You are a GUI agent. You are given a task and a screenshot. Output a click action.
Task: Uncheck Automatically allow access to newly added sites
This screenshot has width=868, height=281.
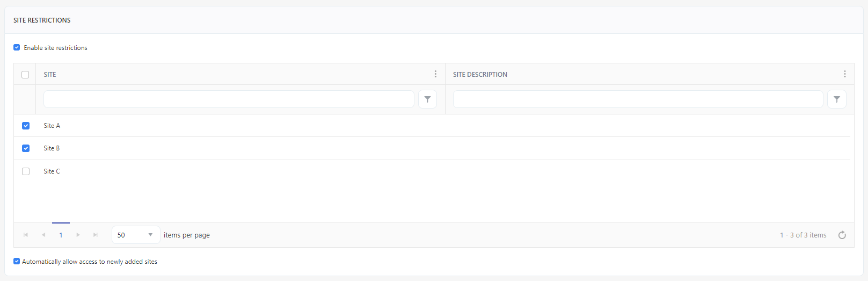click(x=17, y=261)
